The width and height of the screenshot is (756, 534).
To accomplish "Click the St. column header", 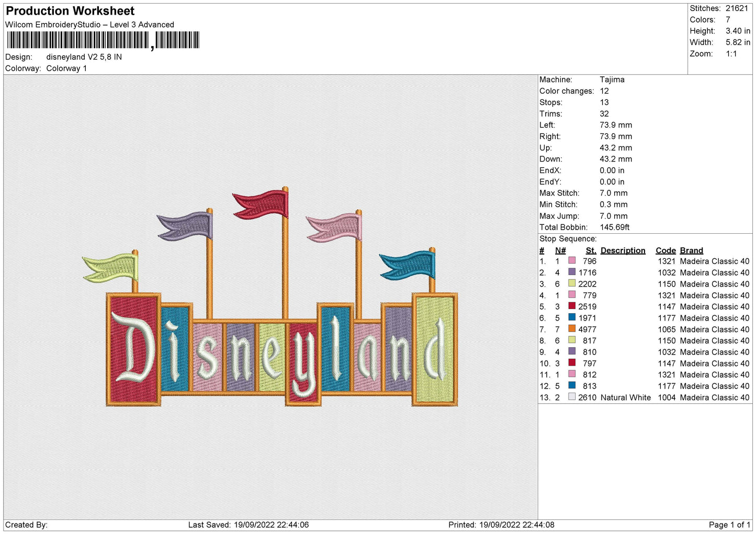I will tap(591, 251).
